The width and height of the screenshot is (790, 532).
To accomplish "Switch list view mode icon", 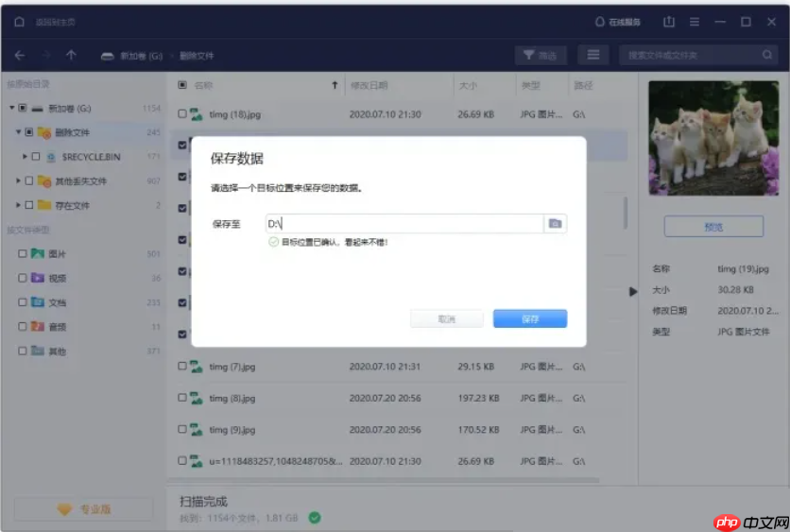I will coord(593,56).
